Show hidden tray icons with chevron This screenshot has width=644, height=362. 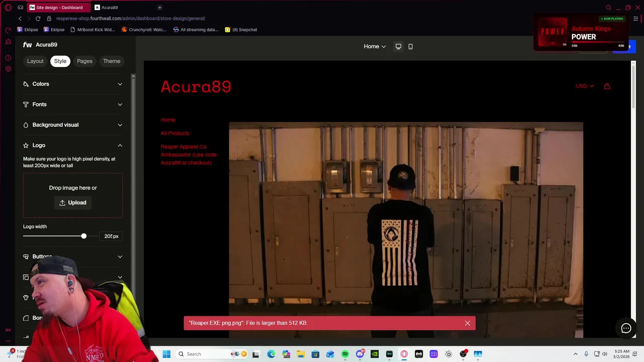point(576,354)
